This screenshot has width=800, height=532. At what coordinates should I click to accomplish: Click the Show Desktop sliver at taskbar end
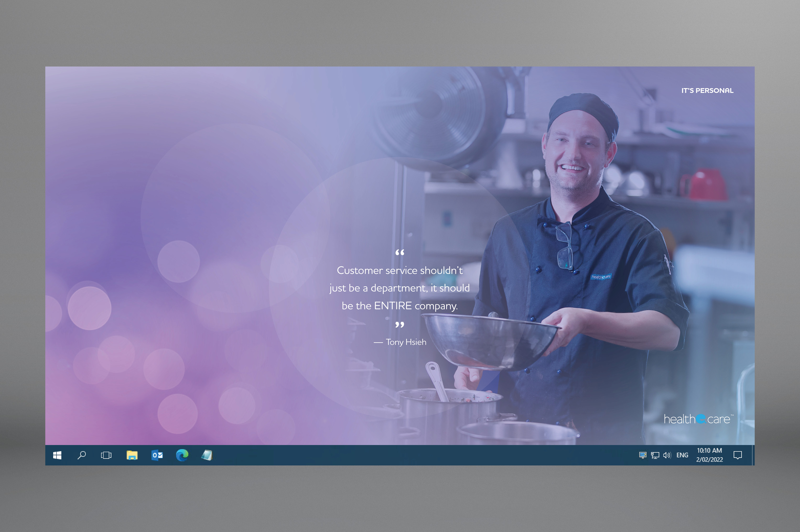click(x=753, y=455)
